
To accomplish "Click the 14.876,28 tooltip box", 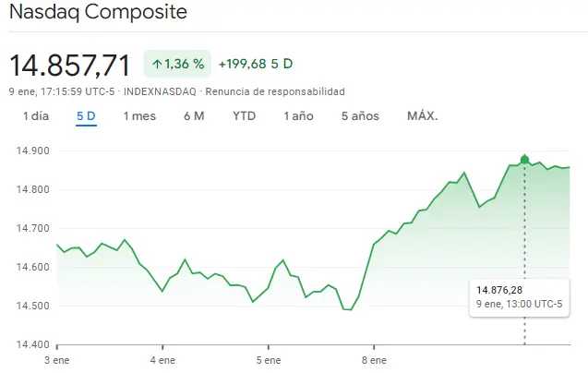I will 519,296.
